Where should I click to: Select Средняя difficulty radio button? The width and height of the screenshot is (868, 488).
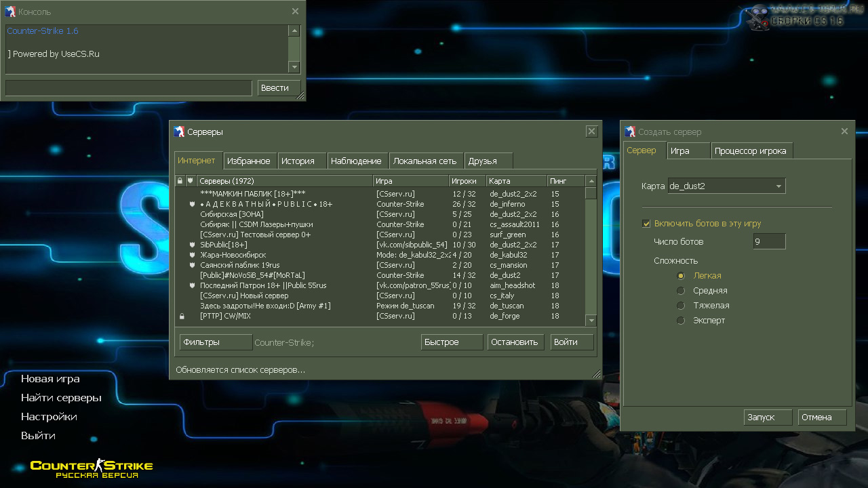(681, 291)
